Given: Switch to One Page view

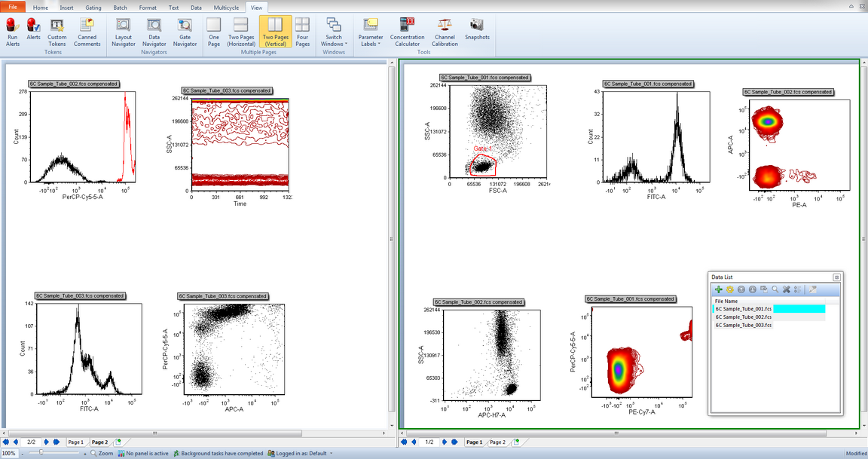Looking at the screenshot, I should (214, 32).
